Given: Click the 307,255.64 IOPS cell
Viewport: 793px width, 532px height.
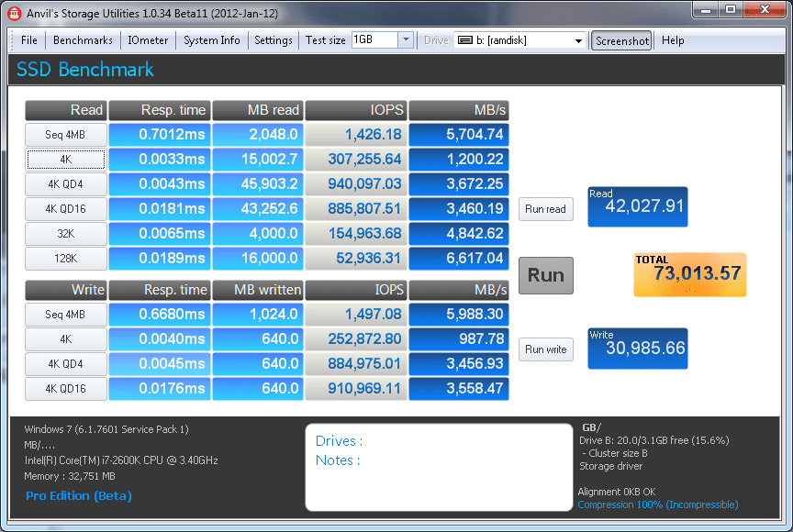Looking at the screenshot, I should (x=356, y=160).
